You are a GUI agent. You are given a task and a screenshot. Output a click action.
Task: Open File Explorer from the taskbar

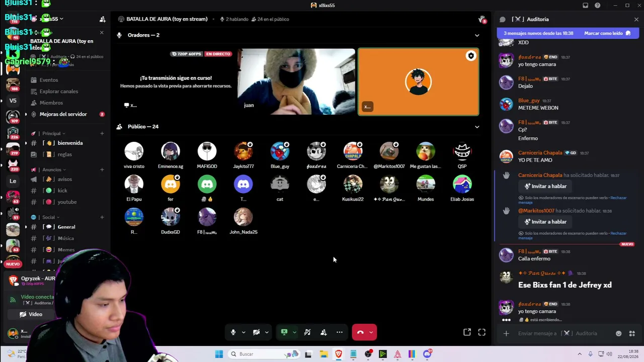[324, 354]
